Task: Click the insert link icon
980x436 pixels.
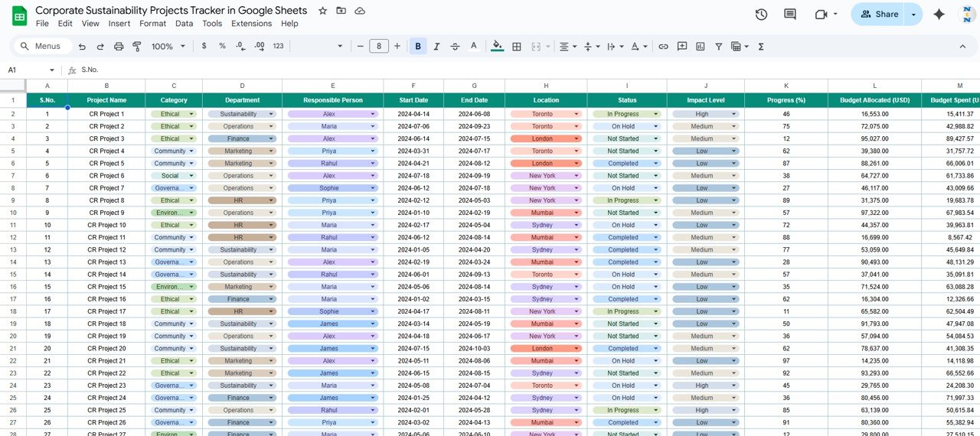Action: (663, 47)
